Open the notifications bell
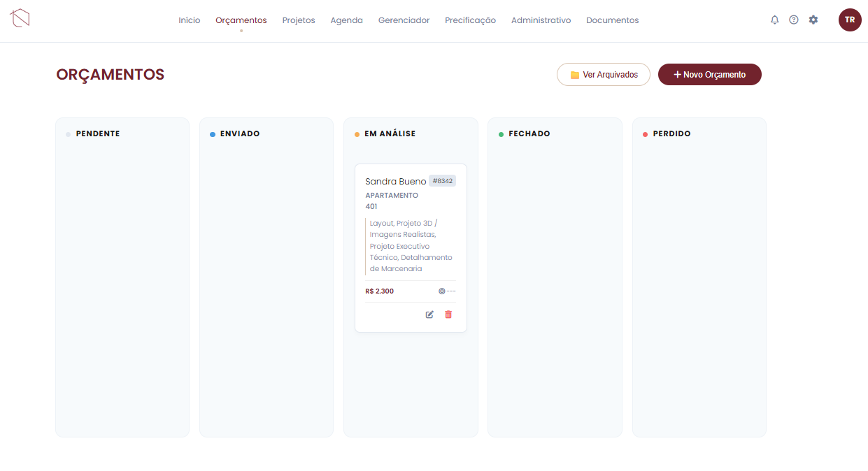The image size is (868, 471). coord(774,20)
